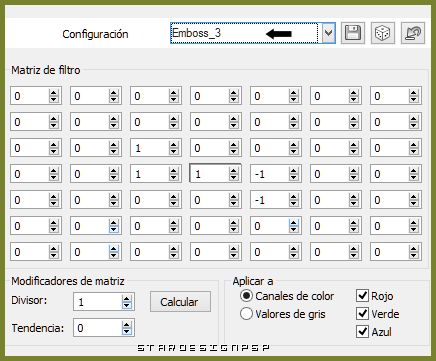Use the spinner of matrix cell row 7, column 7
The height and width of the screenshot is (361, 436).
pos(414,252)
